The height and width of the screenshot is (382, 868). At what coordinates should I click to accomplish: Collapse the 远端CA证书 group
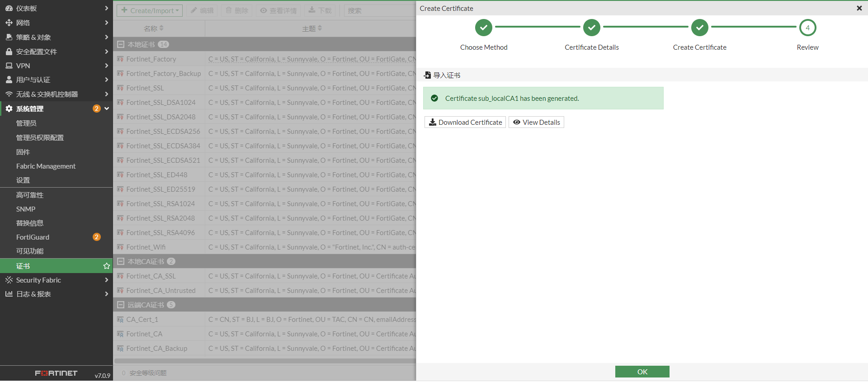click(121, 305)
